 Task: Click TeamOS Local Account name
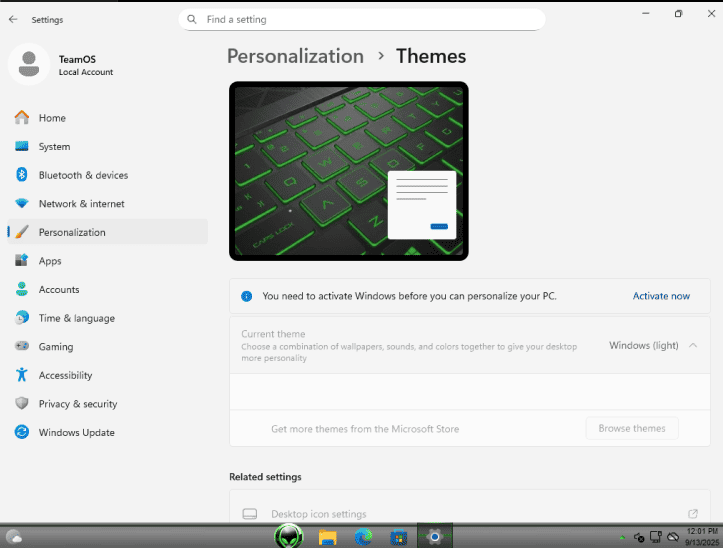86,65
